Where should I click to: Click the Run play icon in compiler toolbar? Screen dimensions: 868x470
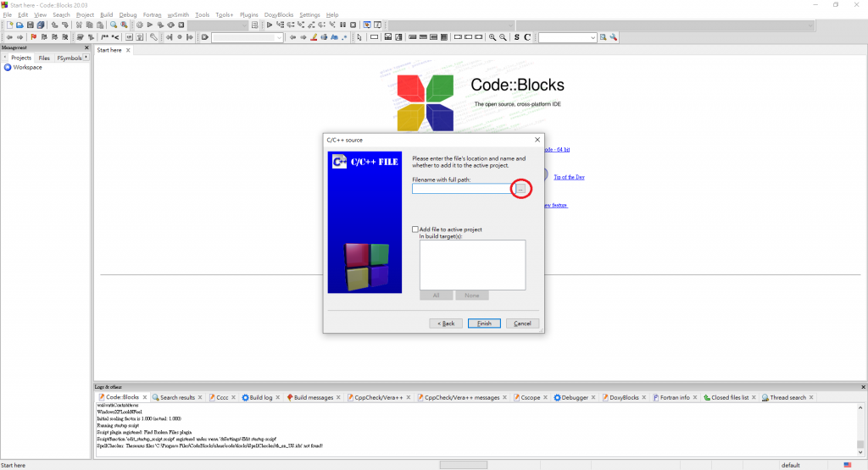[149, 25]
